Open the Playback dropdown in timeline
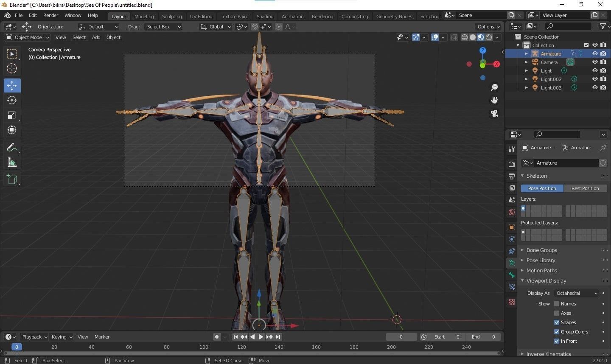The height and width of the screenshot is (364, 611). [x=34, y=337]
